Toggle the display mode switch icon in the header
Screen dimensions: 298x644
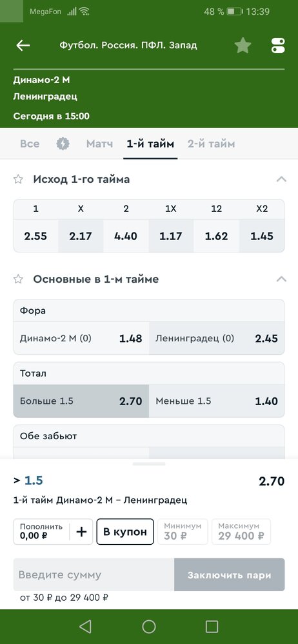tap(278, 45)
